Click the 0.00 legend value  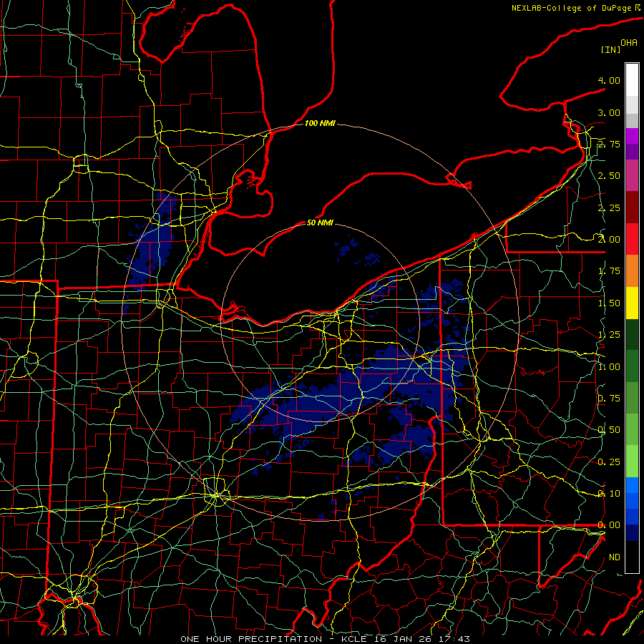(x=609, y=525)
